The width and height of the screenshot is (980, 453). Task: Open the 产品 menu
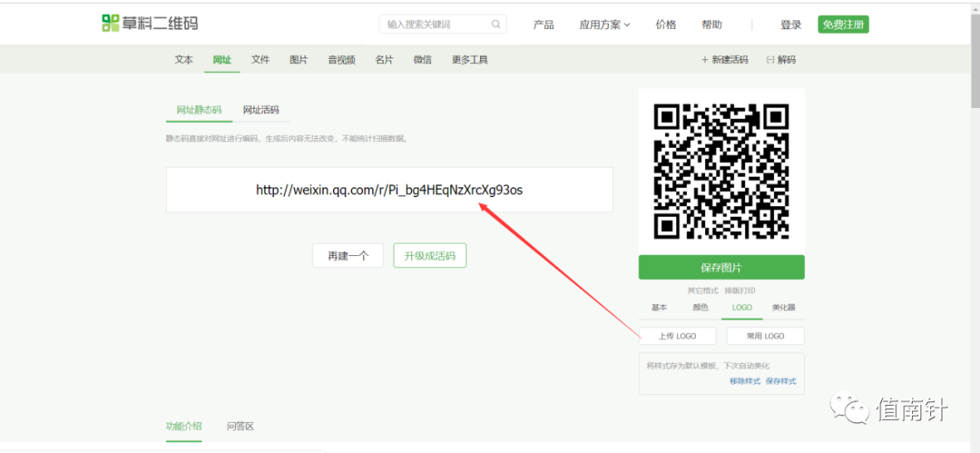point(544,25)
